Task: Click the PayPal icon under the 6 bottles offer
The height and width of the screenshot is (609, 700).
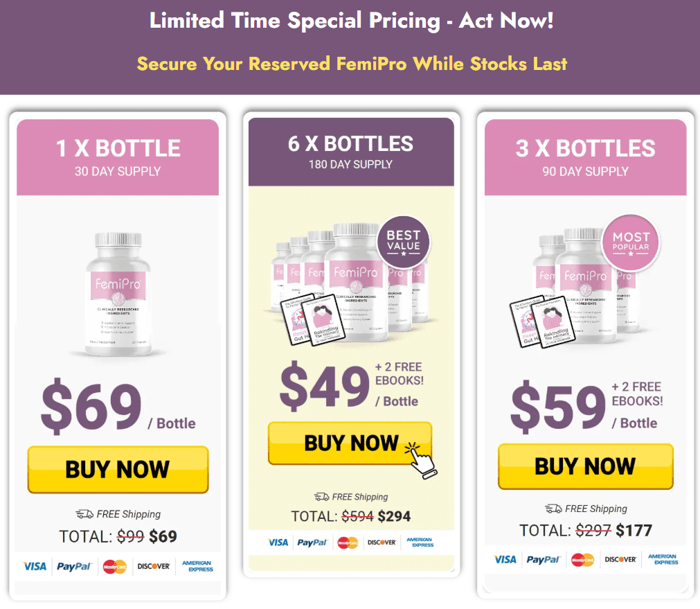Action: (312, 542)
